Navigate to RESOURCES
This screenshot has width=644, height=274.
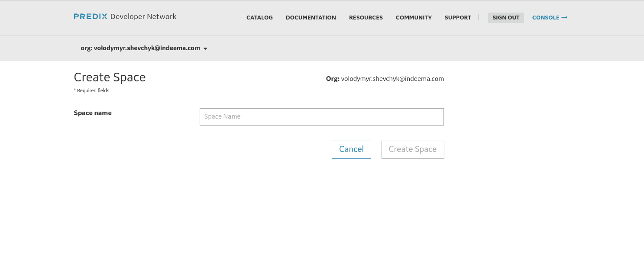[x=366, y=18]
